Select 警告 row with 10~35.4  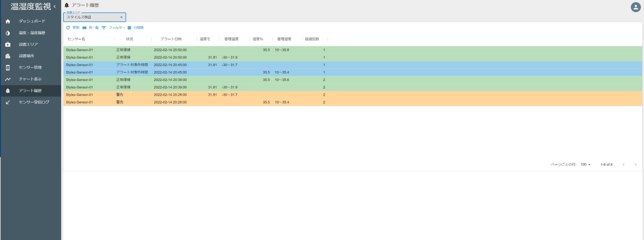352,102
